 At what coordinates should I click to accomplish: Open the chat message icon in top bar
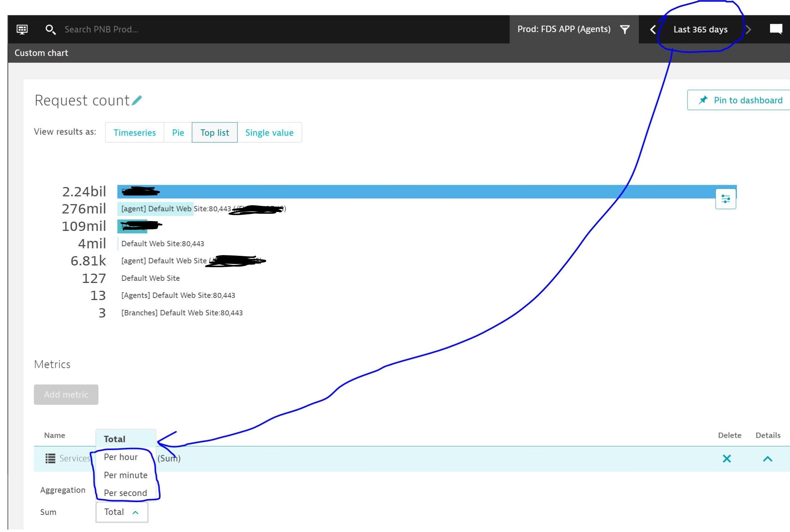point(776,29)
